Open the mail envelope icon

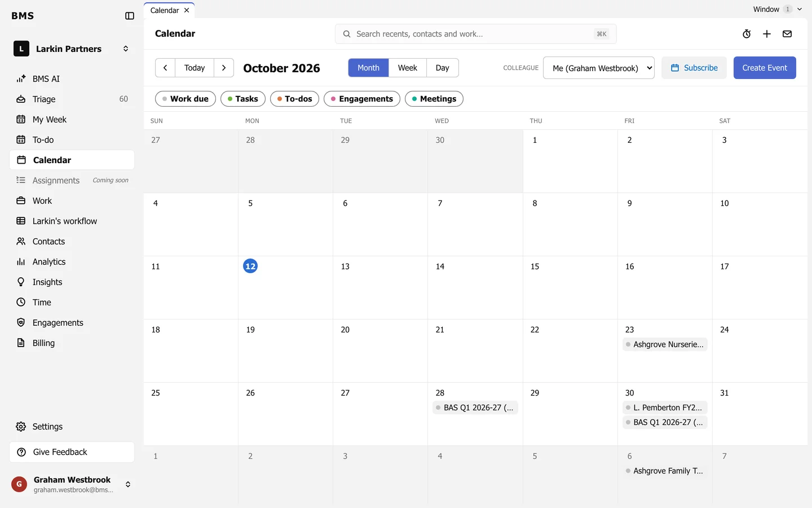click(x=787, y=34)
